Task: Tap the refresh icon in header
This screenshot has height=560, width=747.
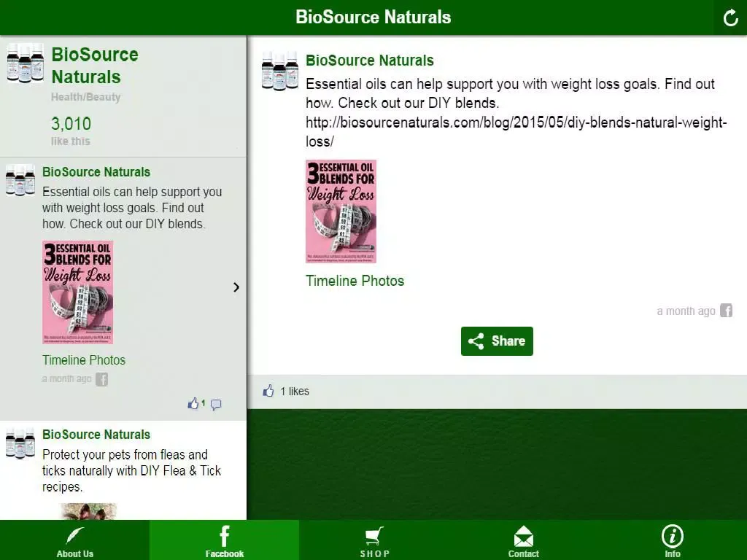Action: tap(730, 18)
